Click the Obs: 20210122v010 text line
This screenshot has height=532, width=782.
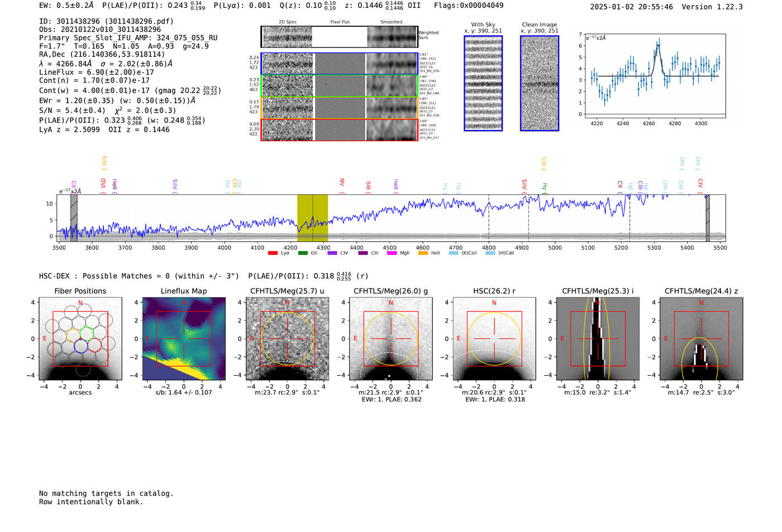point(100,30)
